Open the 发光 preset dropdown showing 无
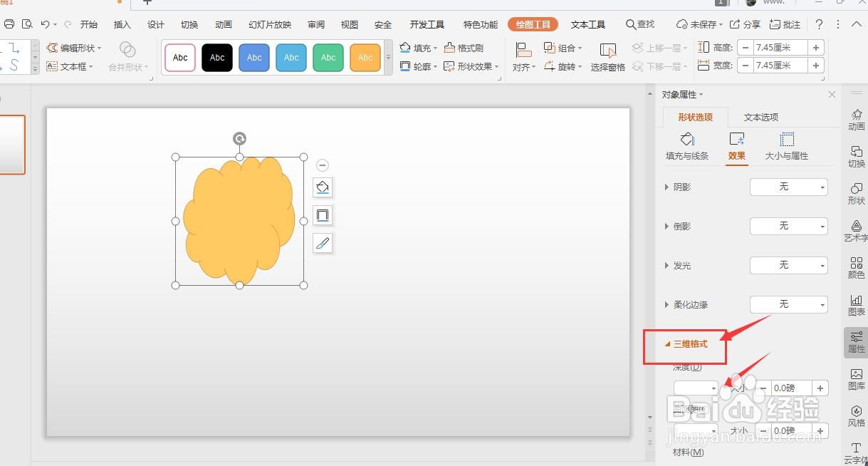 [x=789, y=265]
